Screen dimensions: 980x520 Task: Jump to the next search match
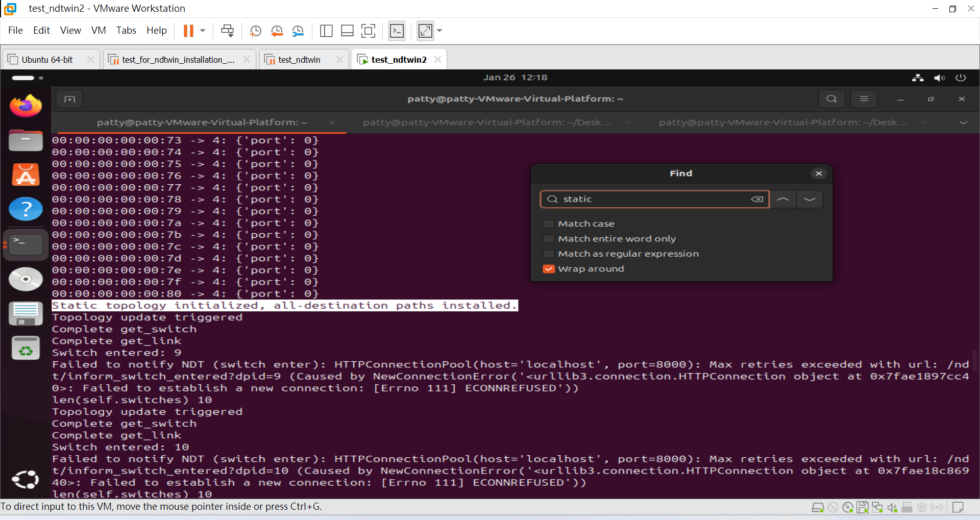point(810,199)
